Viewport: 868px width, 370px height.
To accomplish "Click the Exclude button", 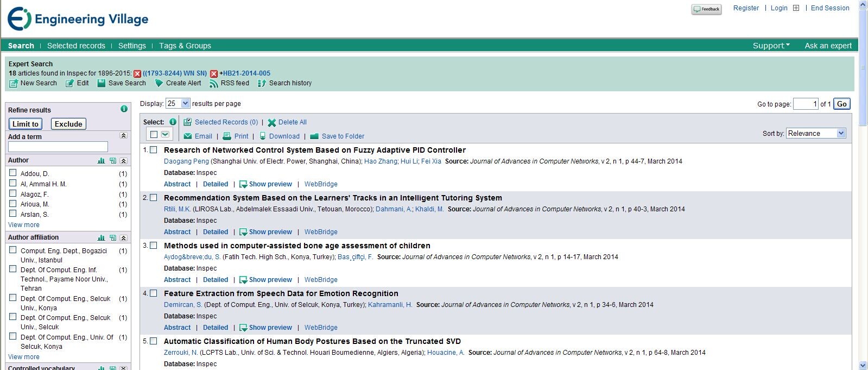I will point(68,124).
